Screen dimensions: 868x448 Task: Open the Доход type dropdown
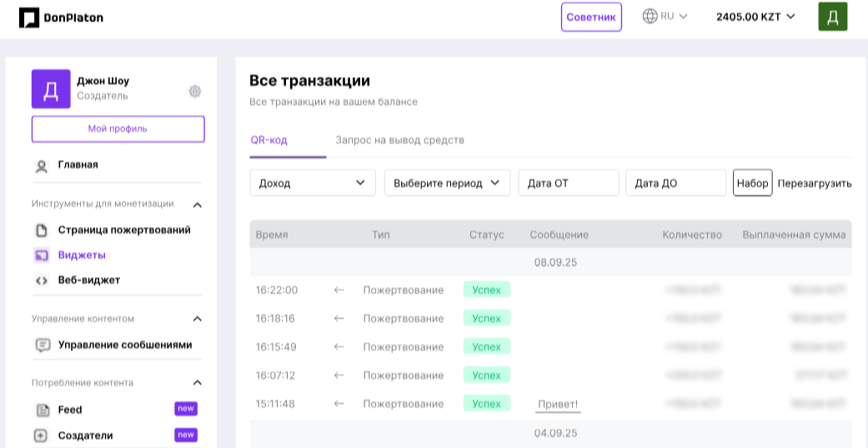[x=313, y=183]
